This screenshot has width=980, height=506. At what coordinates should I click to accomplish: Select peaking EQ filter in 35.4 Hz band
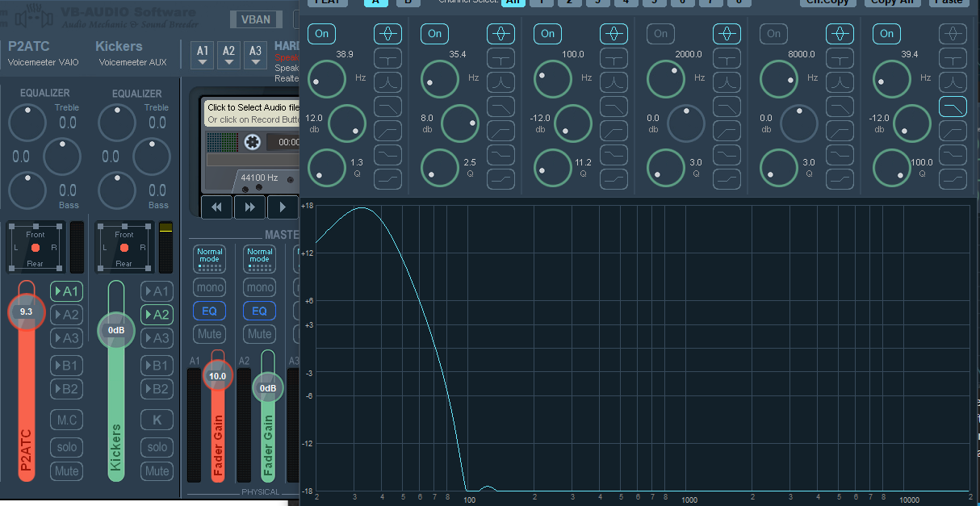click(x=500, y=34)
